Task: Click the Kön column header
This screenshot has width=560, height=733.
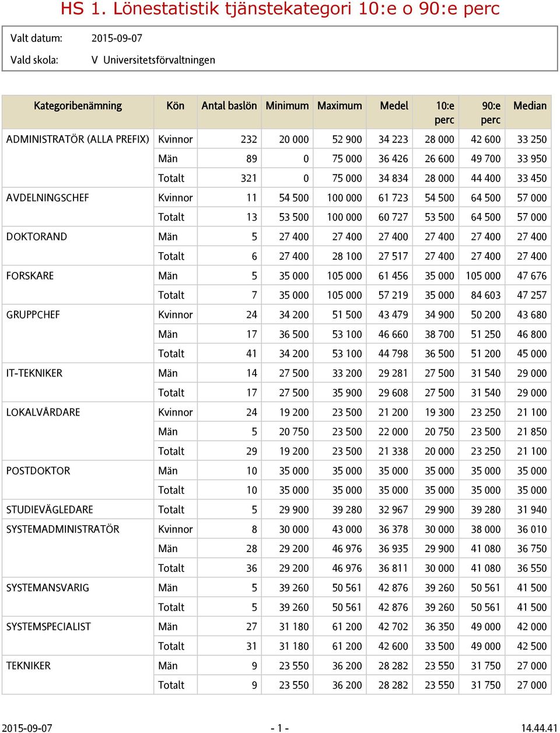Action: point(175,106)
